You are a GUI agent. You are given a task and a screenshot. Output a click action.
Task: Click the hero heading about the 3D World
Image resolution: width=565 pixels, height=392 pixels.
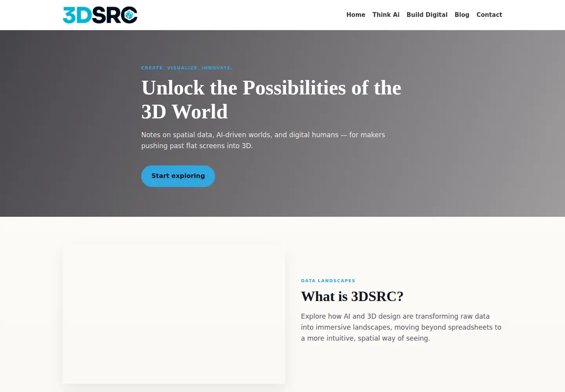[271, 100]
